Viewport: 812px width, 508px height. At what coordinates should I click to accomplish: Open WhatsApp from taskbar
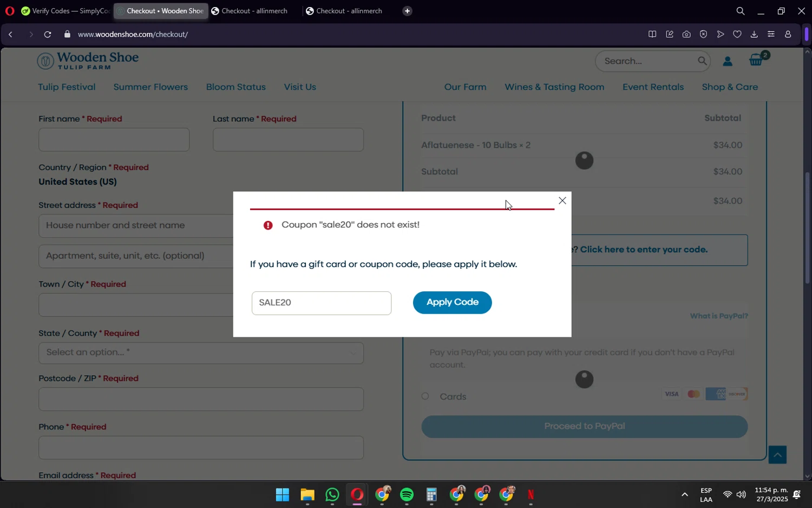332,495
